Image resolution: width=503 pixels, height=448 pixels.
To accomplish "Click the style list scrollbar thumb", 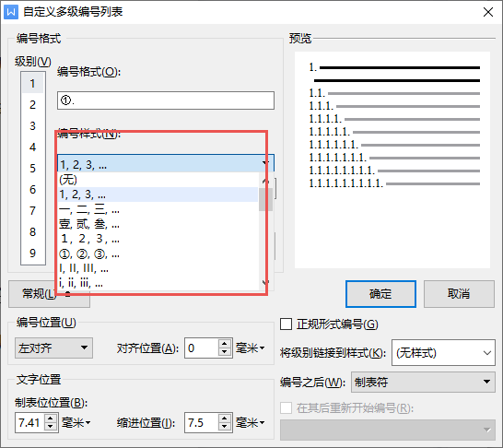I will tap(265, 199).
